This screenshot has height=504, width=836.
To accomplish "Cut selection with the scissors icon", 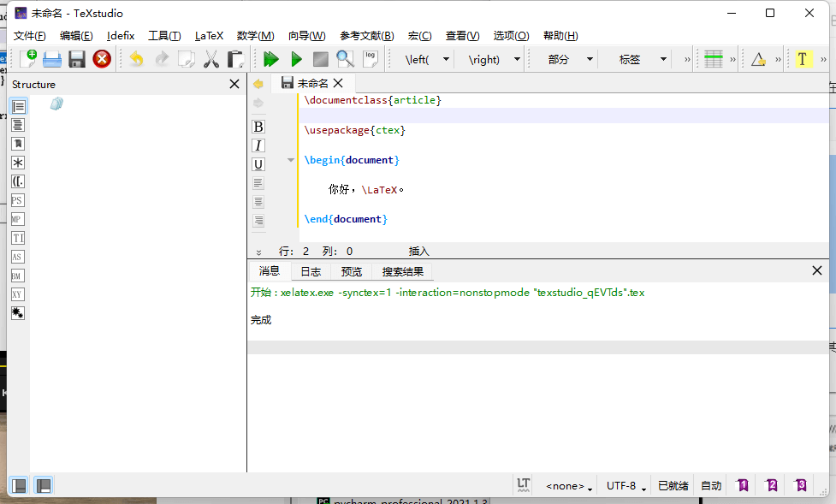I will [x=211, y=59].
